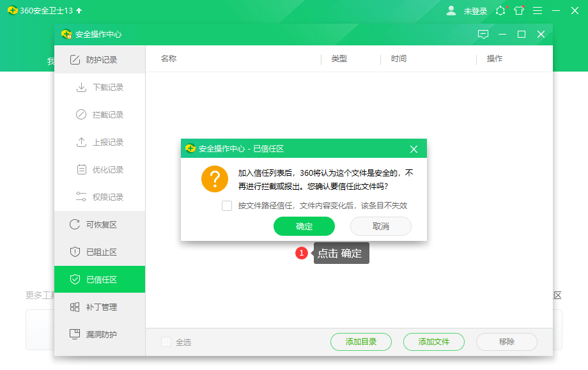
Task: Confirm trust with the 确定 button
Action: click(x=304, y=226)
